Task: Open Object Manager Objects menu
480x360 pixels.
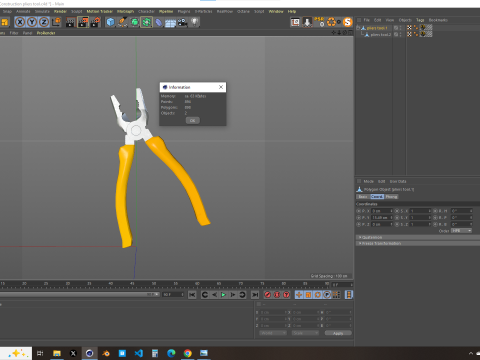Action: pos(405,20)
